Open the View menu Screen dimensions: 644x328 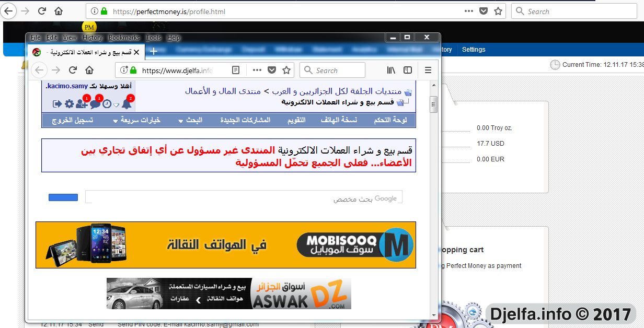pos(70,38)
